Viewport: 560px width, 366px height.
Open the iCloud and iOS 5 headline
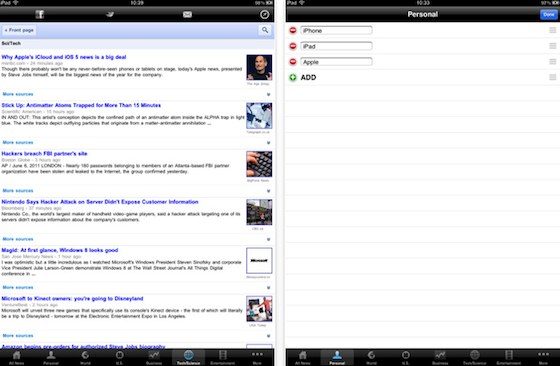64,57
